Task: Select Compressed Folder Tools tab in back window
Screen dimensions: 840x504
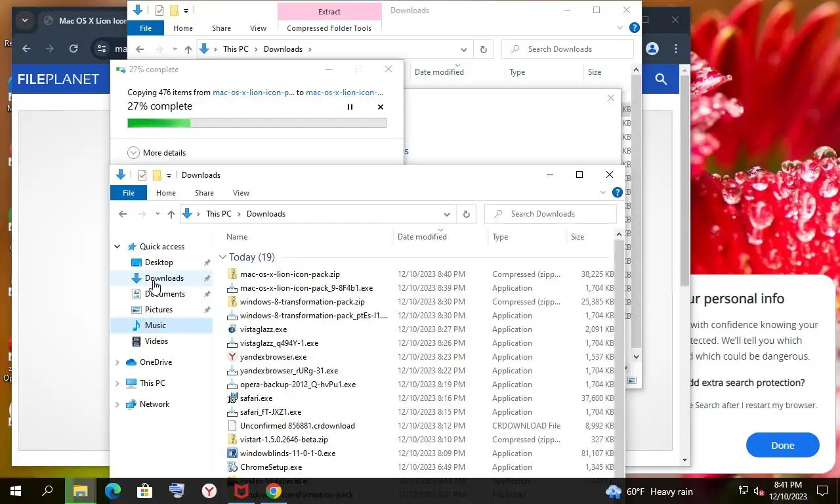Action: 329,28
